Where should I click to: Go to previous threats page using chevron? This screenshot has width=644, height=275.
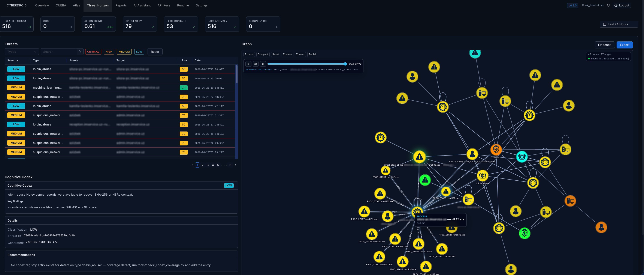[192, 165]
